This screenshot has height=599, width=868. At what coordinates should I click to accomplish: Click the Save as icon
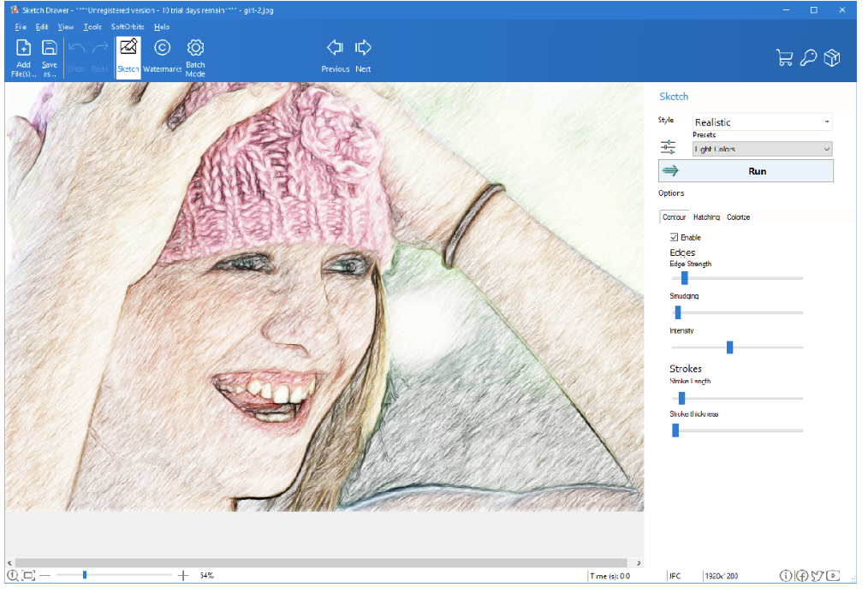coord(49,54)
